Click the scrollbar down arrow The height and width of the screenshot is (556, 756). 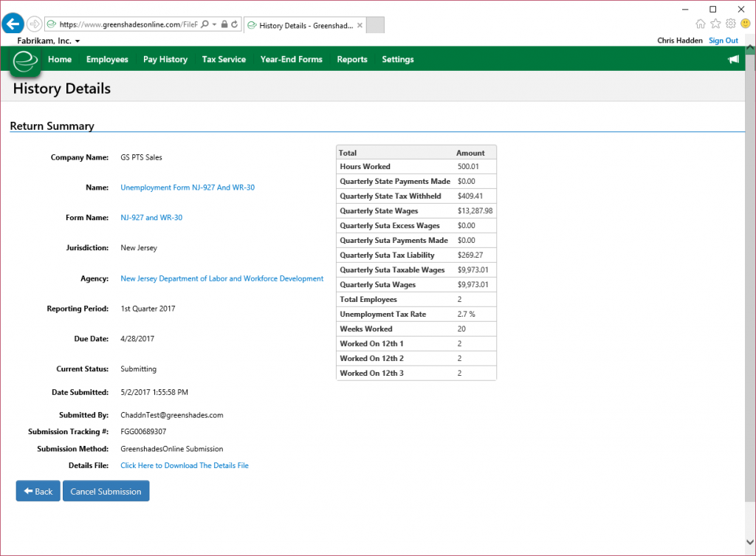point(750,542)
